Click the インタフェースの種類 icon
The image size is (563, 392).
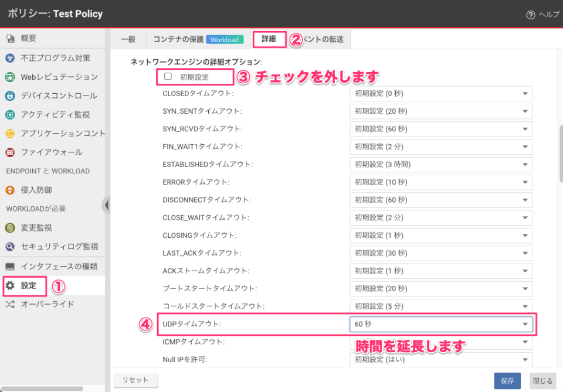coord(10,267)
